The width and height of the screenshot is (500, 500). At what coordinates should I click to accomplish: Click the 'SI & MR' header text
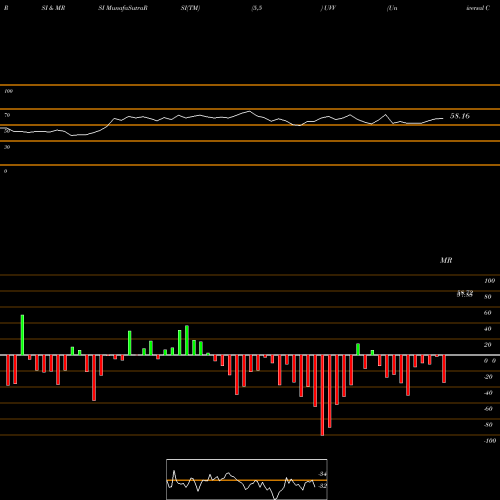53,8
